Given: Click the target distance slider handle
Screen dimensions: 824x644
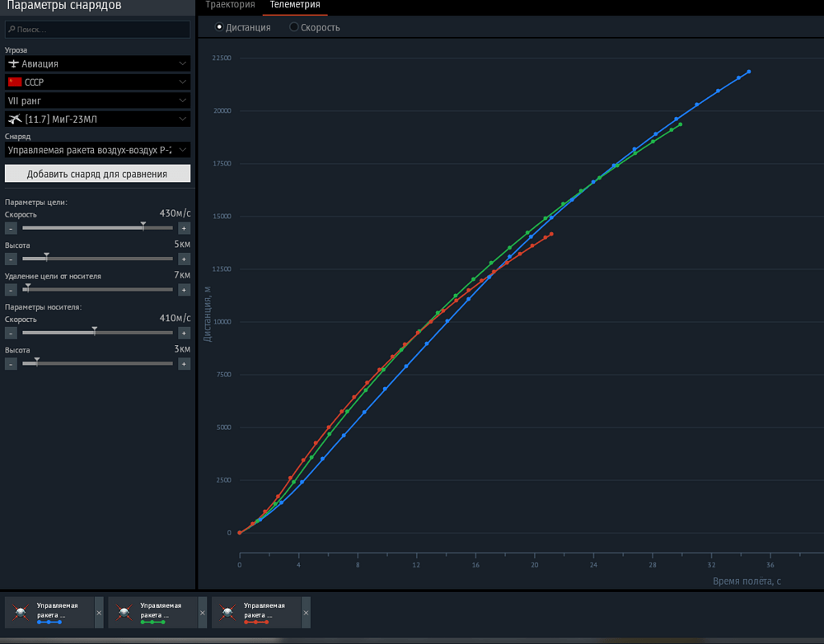Looking at the screenshot, I should click(x=28, y=287).
